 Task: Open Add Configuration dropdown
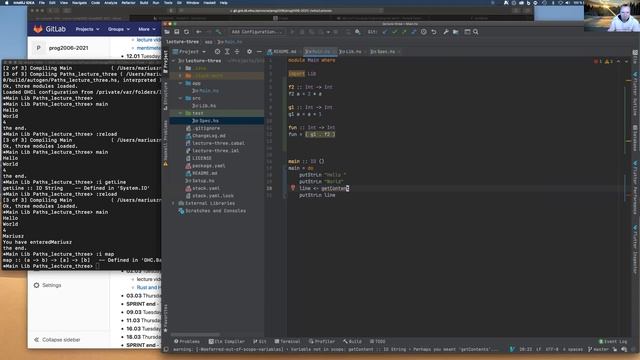click(257, 32)
